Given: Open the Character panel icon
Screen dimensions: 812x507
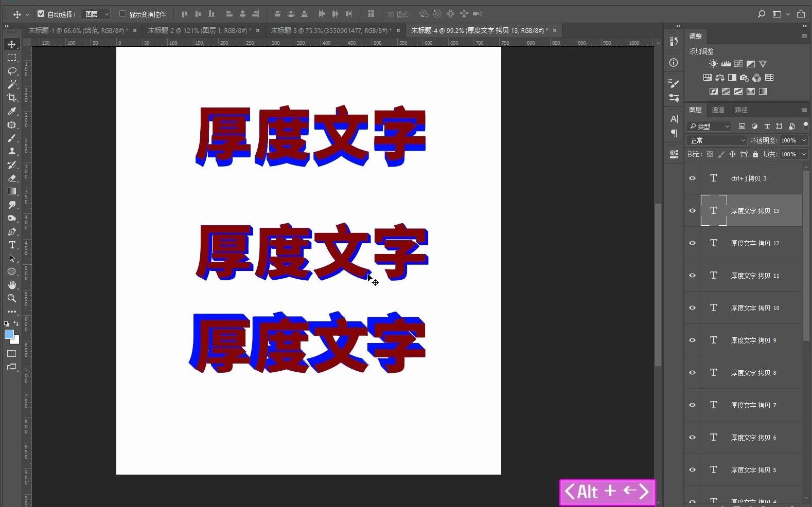Looking at the screenshot, I should (x=674, y=119).
